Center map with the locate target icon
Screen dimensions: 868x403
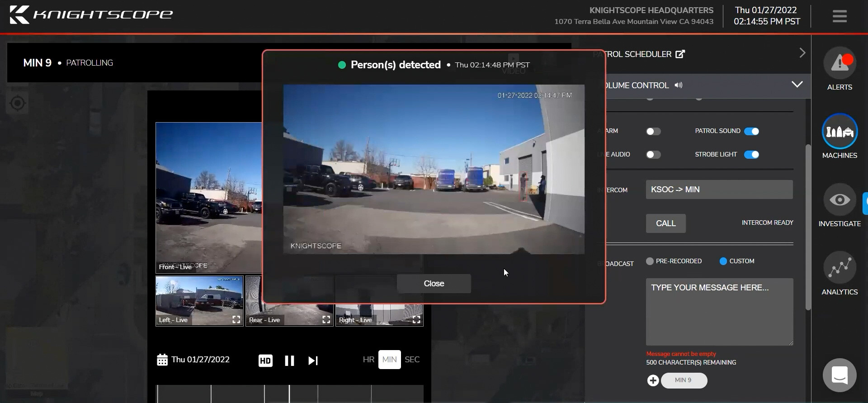[18, 103]
